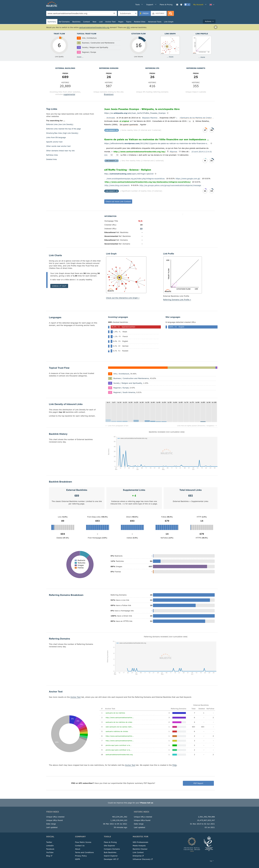Viewport: 259px width, 868px height.
Task: Open 'santuario de los mártires' anchor text row
Action: point(115,713)
